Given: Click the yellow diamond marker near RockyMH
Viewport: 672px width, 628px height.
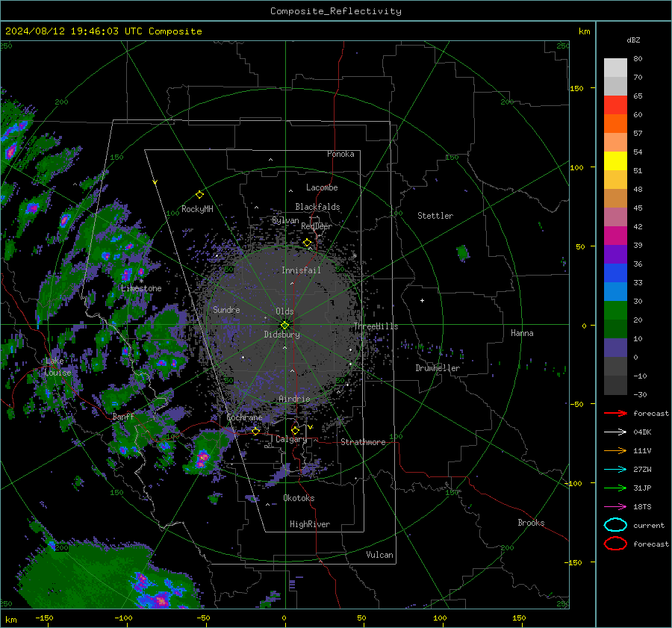Looking at the screenshot, I should [x=199, y=195].
